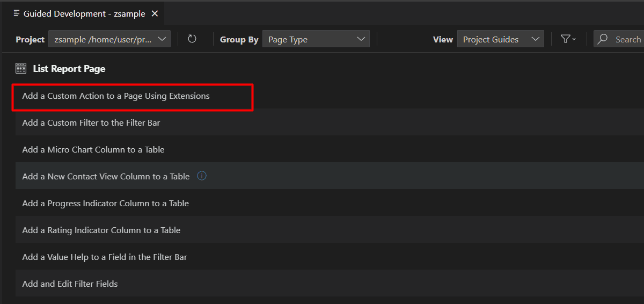Screen dimensions: 644x304
Task: Open the filter funnel icon menu
Action: point(568,39)
